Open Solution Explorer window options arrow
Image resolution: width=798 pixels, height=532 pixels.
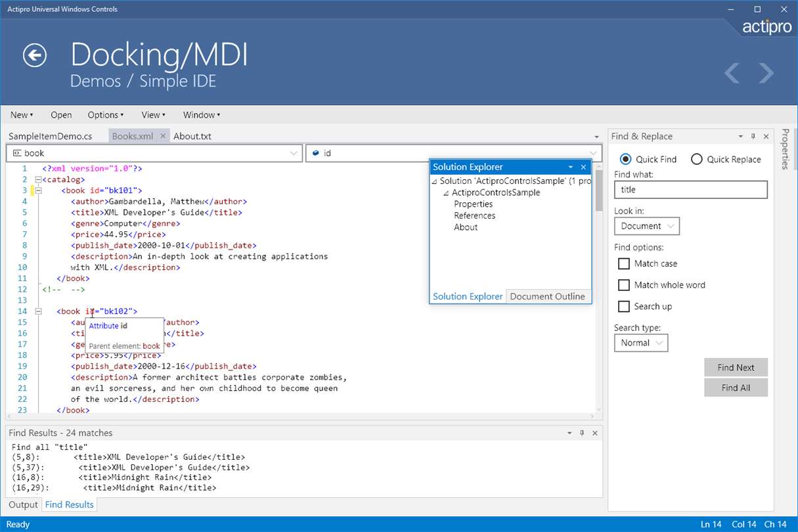pos(570,167)
